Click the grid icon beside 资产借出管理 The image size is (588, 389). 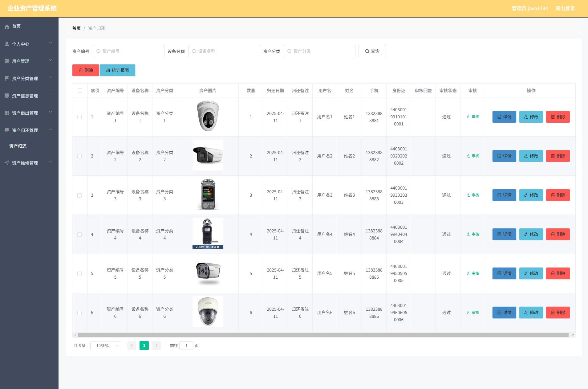[x=7, y=113]
